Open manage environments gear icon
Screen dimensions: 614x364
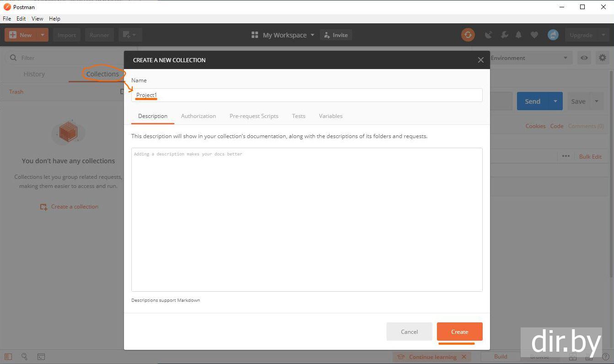coord(603,58)
